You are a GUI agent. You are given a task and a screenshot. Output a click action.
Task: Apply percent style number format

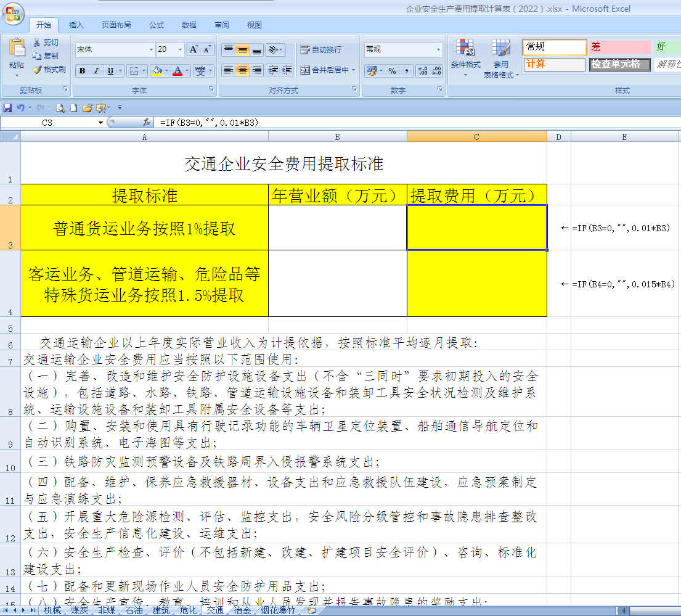[393, 71]
